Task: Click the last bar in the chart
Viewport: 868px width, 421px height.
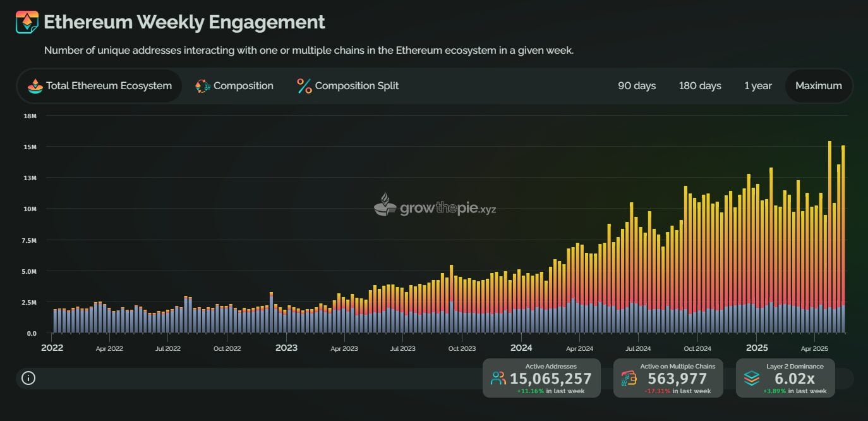Action: (x=843, y=239)
